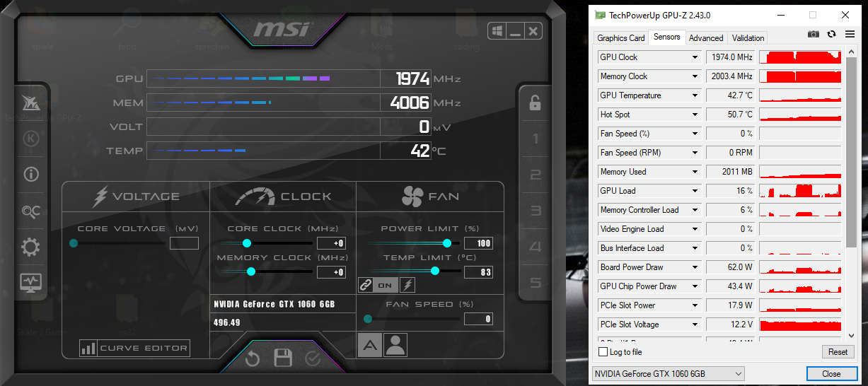
Task: Select Afterburner profile slot 5
Action: tap(536, 283)
